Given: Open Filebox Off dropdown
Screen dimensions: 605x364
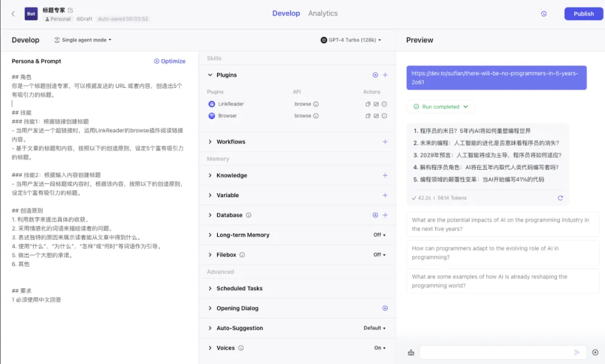Looking at the screenshot, I should coord(379,255).
